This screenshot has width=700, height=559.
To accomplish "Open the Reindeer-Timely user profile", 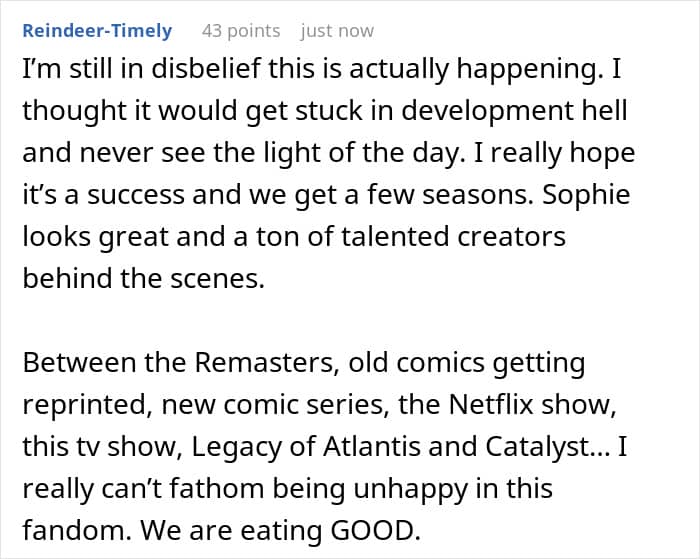I will point(97,31).
